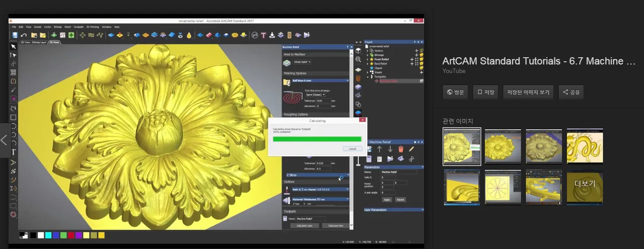Open the Whole Relief dropdown
Screen dimensions: 644x249
pos(302,62)
